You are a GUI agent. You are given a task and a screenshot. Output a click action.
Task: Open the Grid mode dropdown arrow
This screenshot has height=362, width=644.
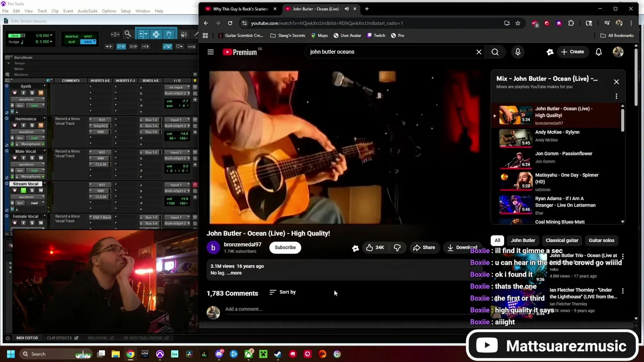point(95,41)
